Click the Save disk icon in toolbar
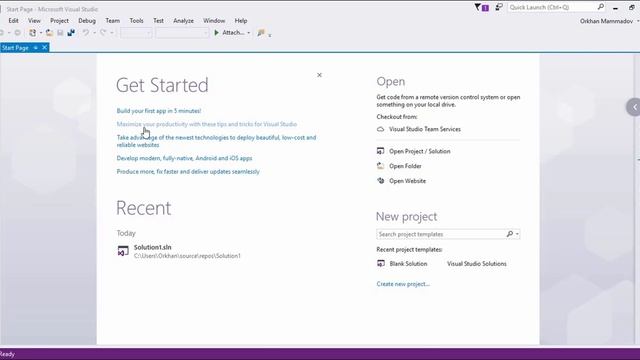Viewport: 640px width, 360px height. click(60, 33)
